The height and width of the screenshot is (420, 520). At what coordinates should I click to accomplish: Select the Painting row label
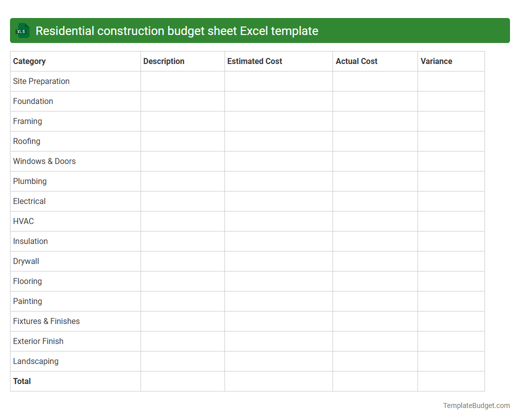pos(27,301)
